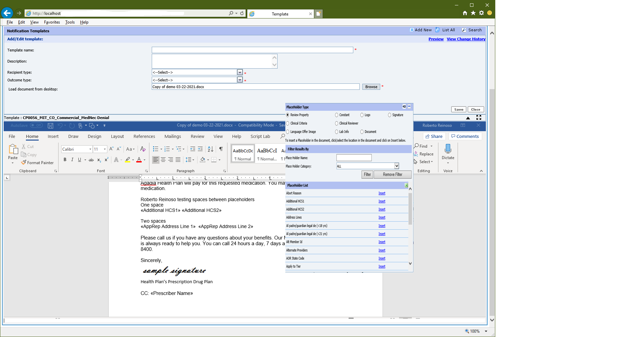The height and width of the screenshot is (337, 644).
Task: Apply italic formatting
Action: coord(72,160)
